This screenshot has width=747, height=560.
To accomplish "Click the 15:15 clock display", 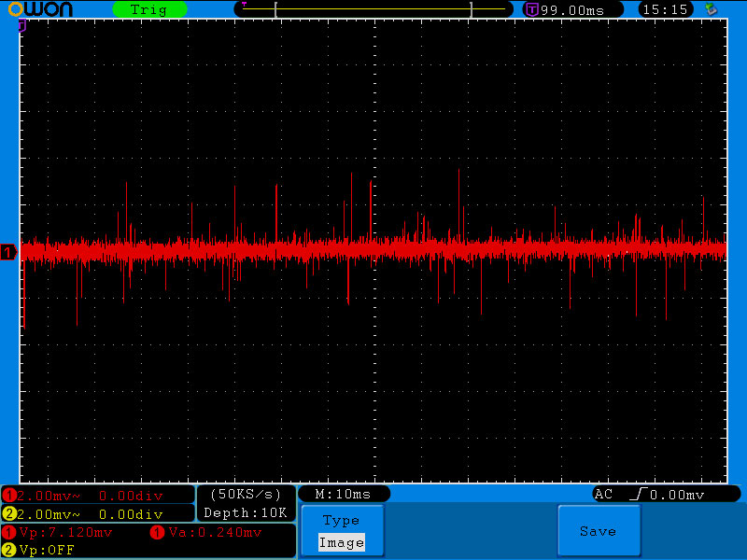I will pyautogui.click(x=666, y=9).
